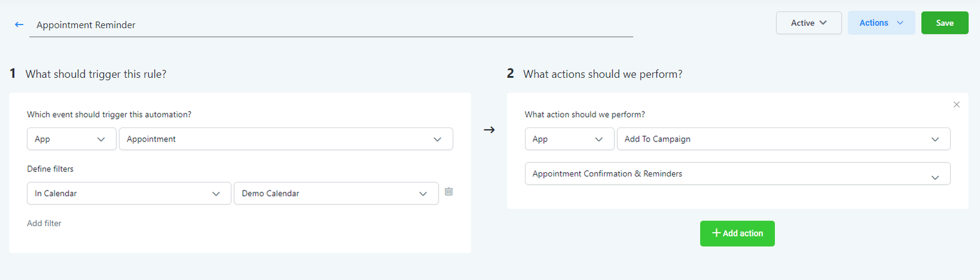This screenshot has height=280, width=980.
Task: Open the Actions menu
Action: click(x=881, y=23)
